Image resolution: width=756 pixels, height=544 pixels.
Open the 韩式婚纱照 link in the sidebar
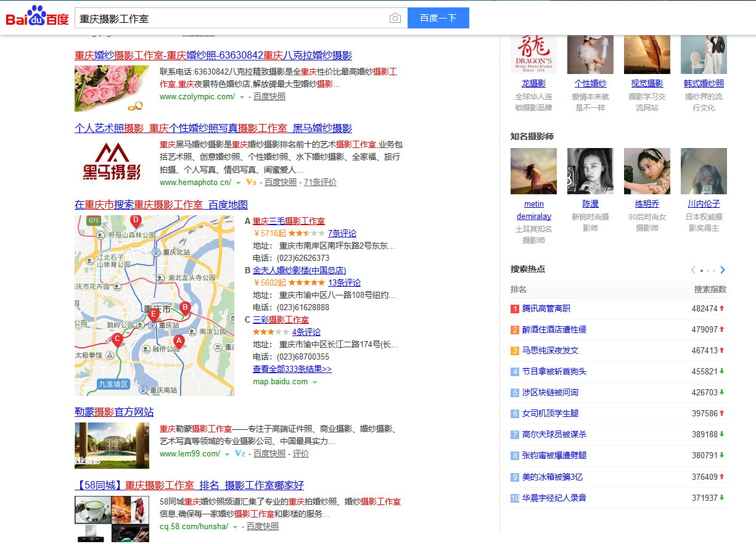click(704, 83)
